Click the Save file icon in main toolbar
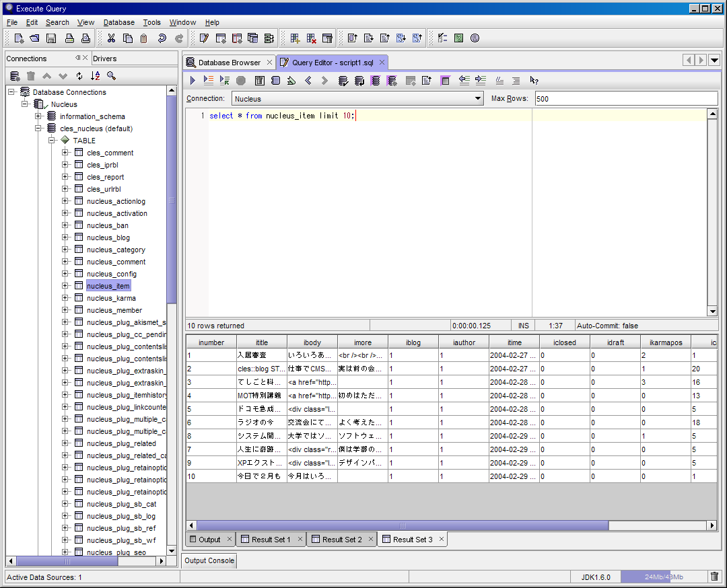Viewport: 727px width, 588px height. point(50,38)
